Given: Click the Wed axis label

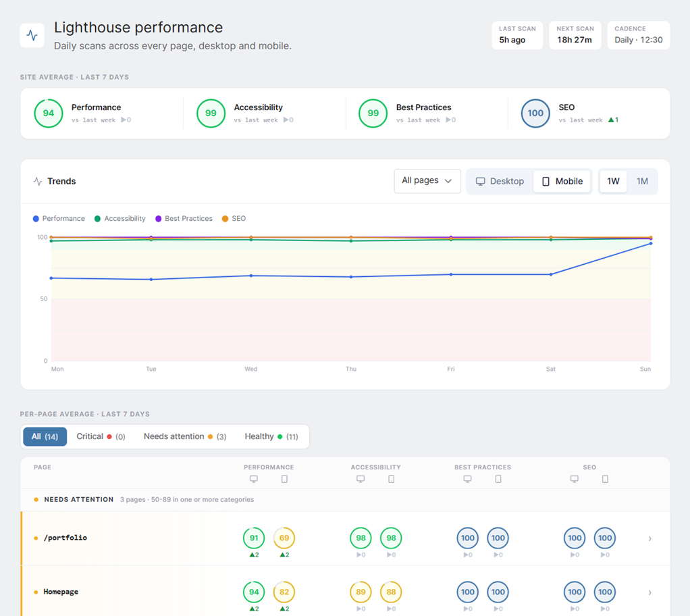Looking at the screenshot, I should [x=251, y=369].
